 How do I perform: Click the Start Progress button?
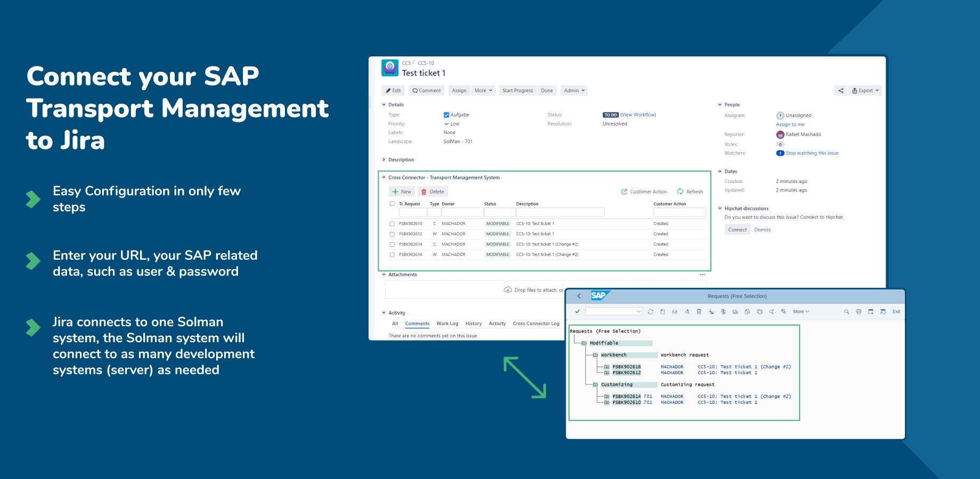coord(518,90)
